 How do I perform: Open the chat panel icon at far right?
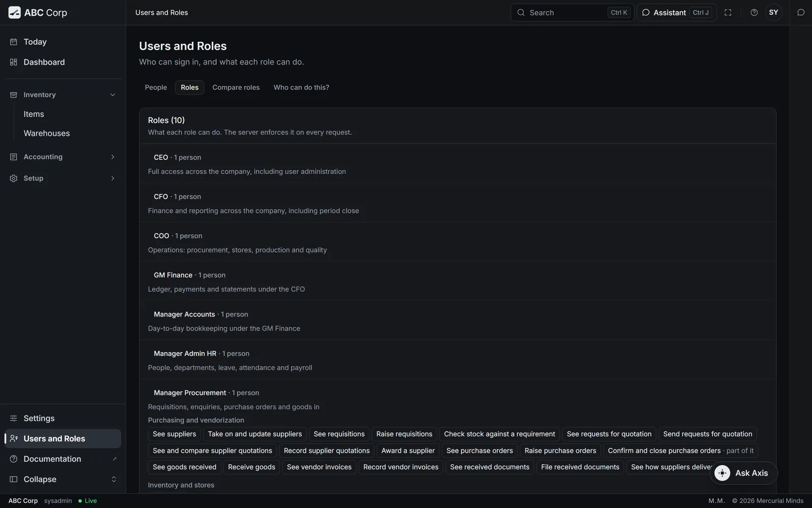[x=801, y=13]
